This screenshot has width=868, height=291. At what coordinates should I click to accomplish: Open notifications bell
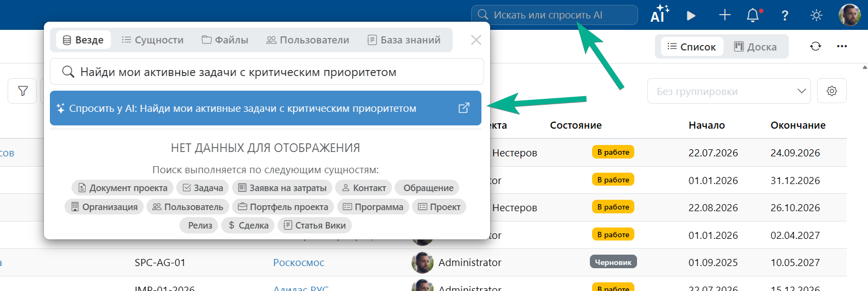pos(754,15)
